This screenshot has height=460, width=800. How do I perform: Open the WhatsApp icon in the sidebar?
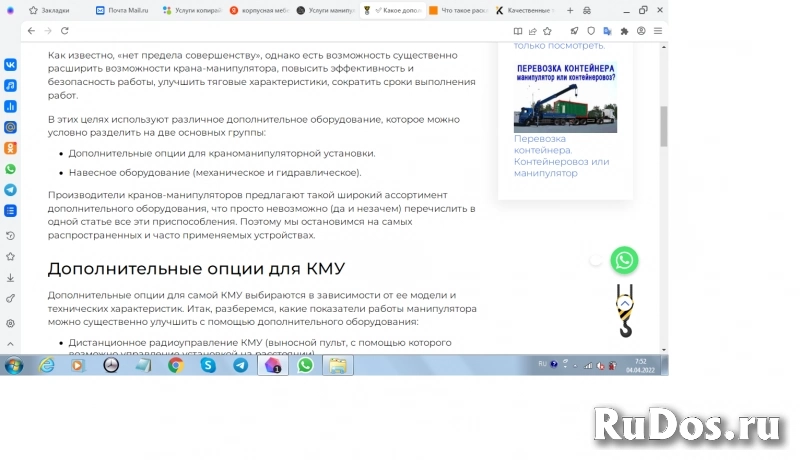pos(10,169)
